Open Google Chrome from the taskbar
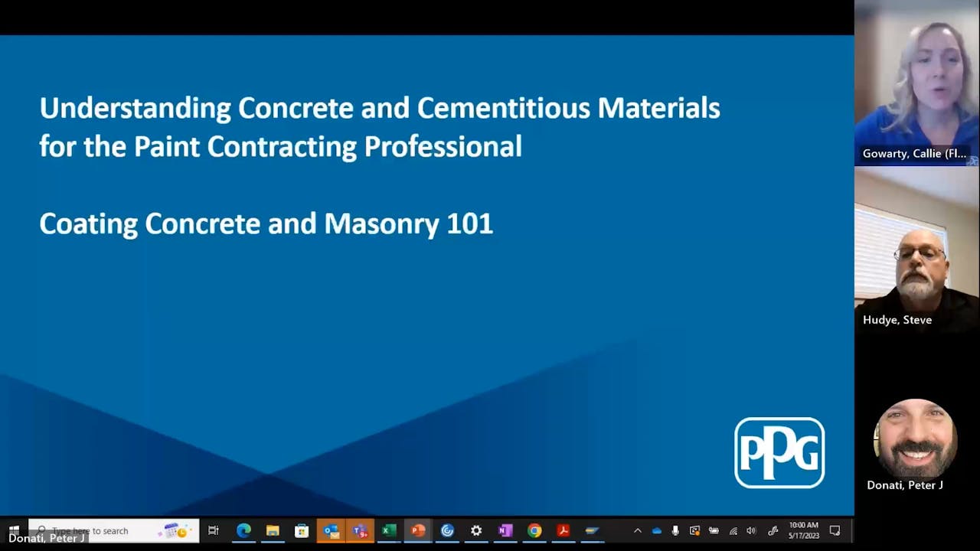This screenshot has height=551, width=980. tap(534, 530)
